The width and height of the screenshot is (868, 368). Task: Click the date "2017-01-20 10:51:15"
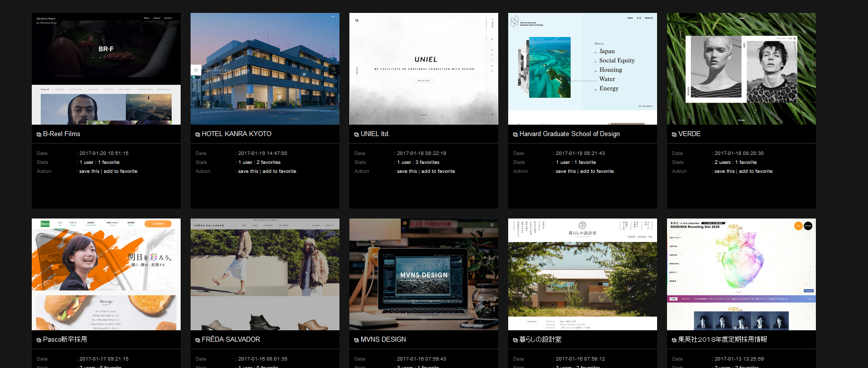(x=104, y=153)
